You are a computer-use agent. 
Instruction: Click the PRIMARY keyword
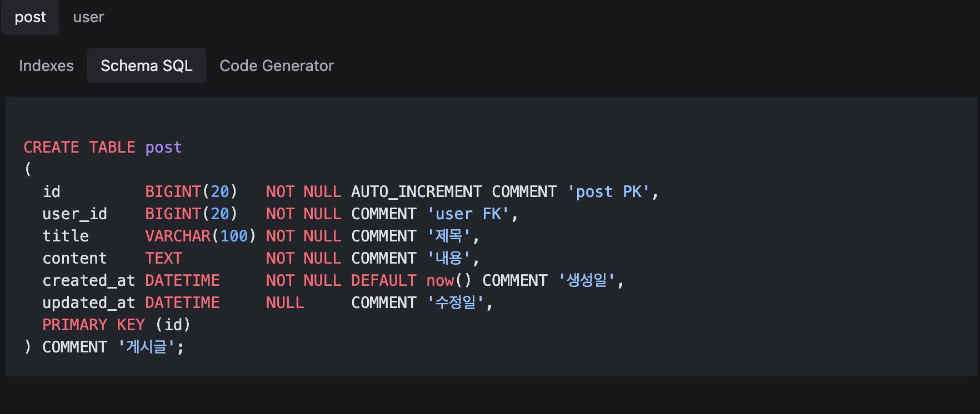click(x=74, y=325)
